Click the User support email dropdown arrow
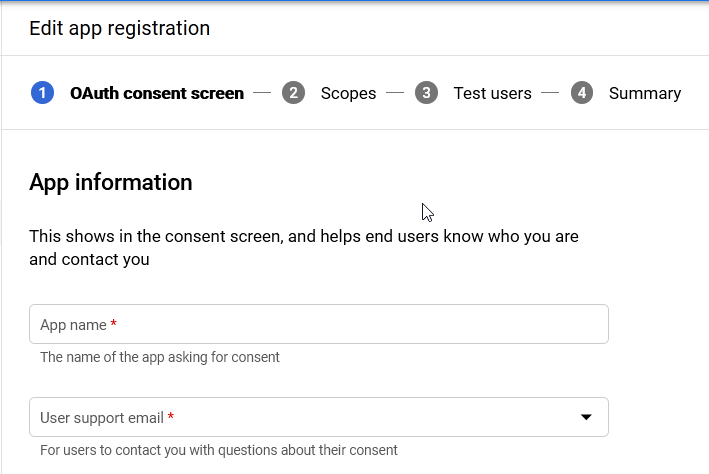Image resolution: width=709 pixels, height=474 pixels. (586, 417)
